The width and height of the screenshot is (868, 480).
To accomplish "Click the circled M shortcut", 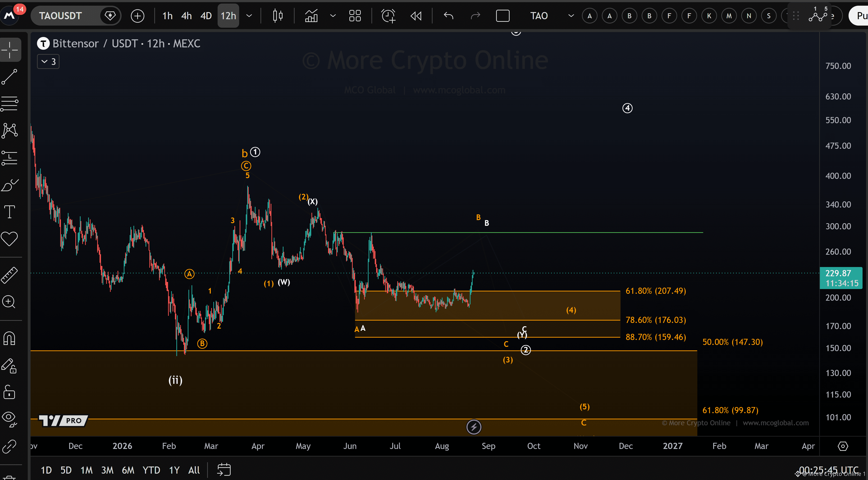I will 729,16.
